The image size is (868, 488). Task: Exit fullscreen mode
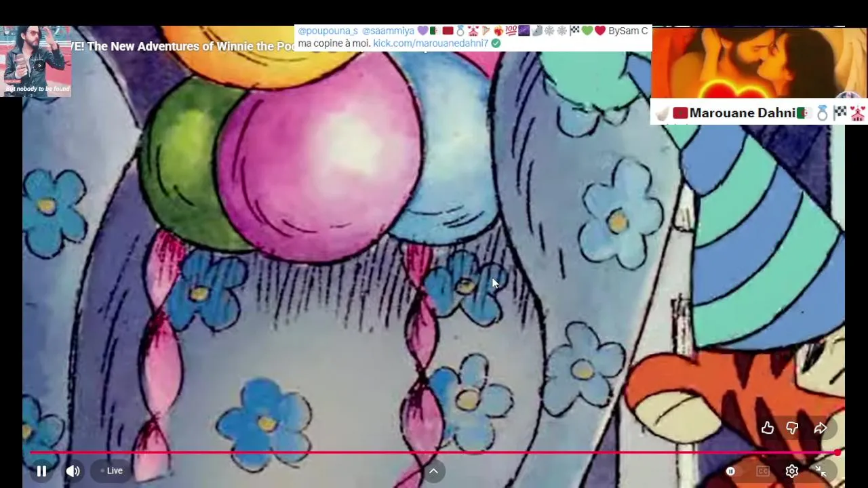(821, 471)
